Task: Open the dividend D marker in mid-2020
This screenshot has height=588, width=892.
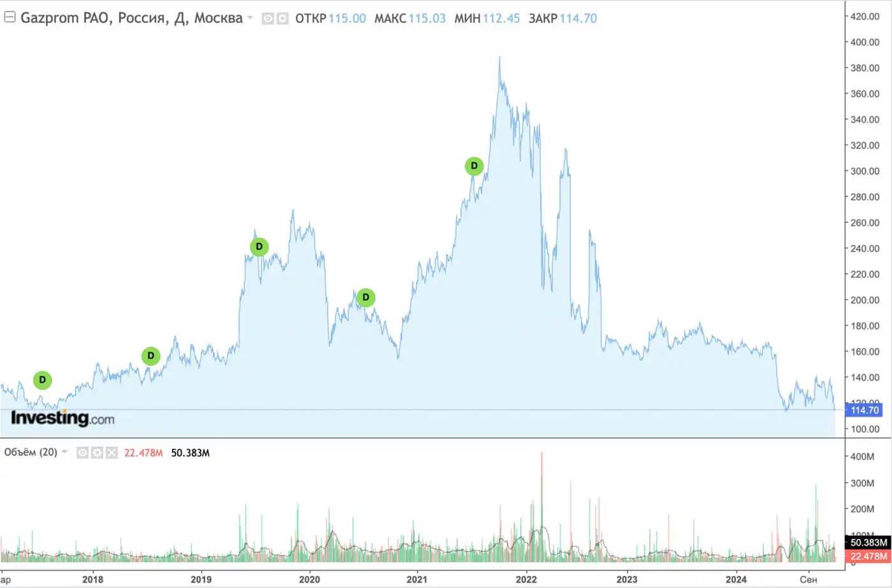Action: point(366,298)
